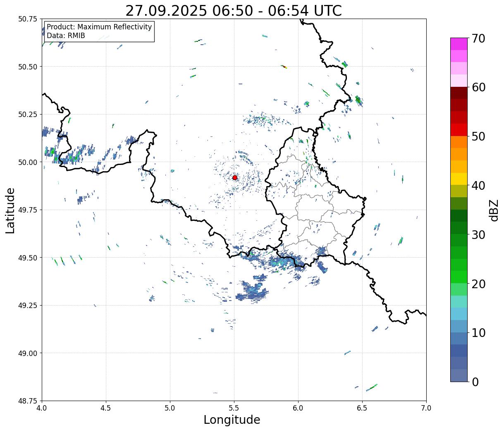Screen dimensions: 504x430
Task: Click the colorbar tick label 0
Action: [x=475, y=382]
